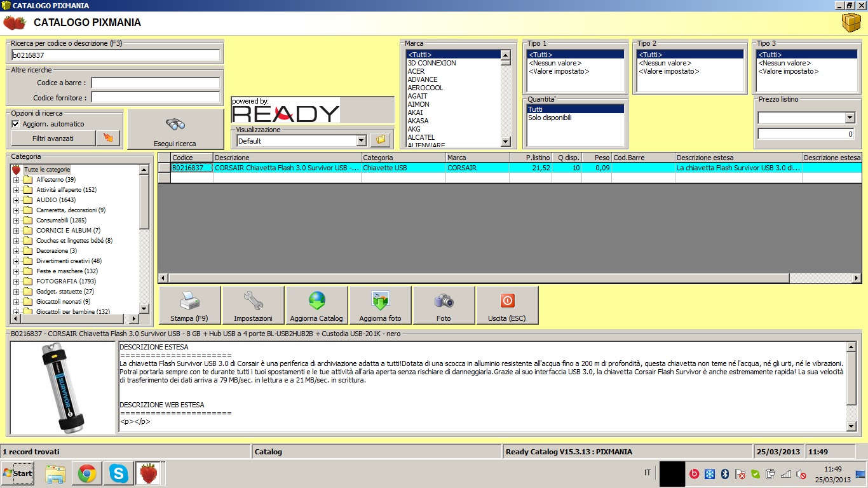Click the Action Center flag tray icon
868x488 pixels.
click(x=740, y=473)
